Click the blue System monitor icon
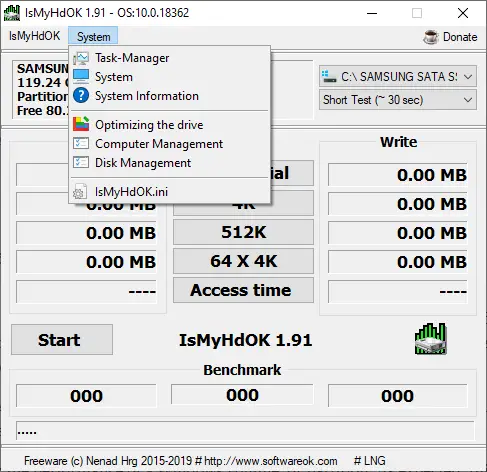The image size is (487, 472). (81, 77)
